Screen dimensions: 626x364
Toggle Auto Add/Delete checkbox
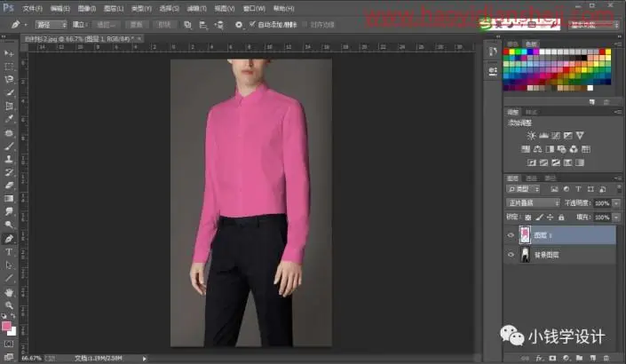tap(252, 24)
